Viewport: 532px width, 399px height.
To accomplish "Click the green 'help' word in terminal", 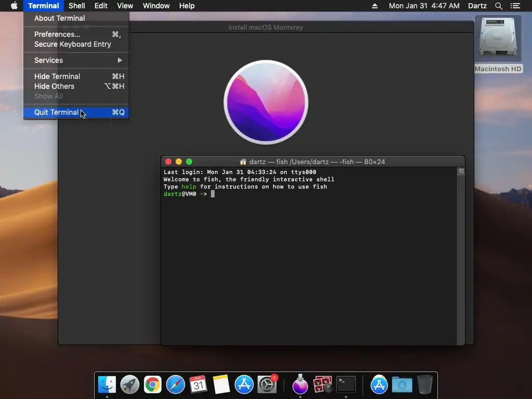I will (189, 187).
